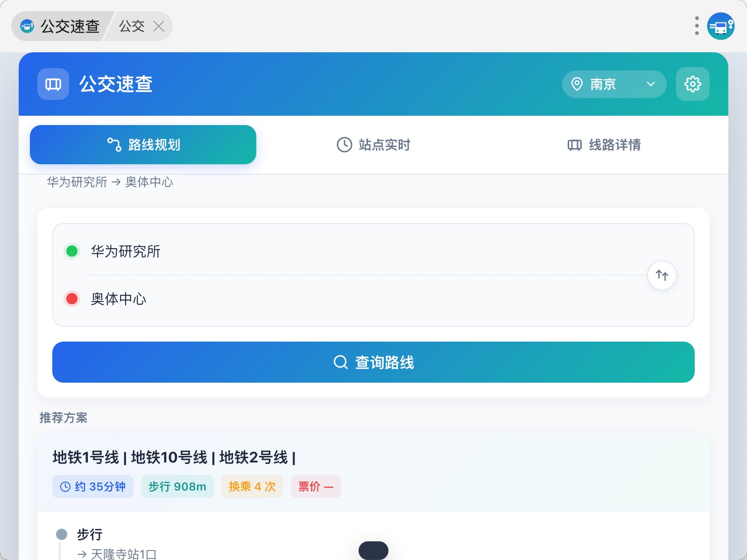Swap origin and destination with arrows button

662,275
